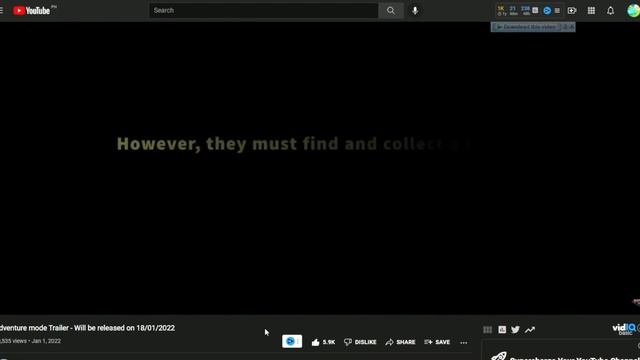Click the blue play extension icon in header

point(547,11)
